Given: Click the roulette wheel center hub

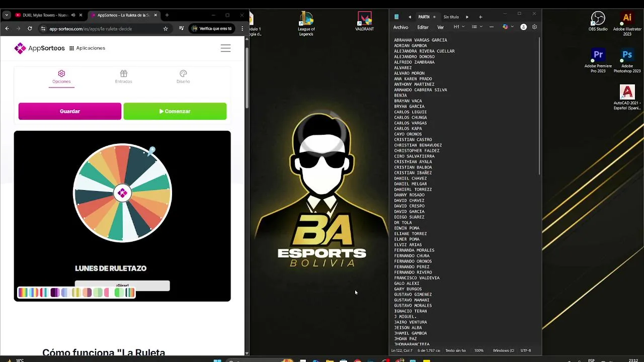Looking at the screenshot, I should tap(122, 193).
